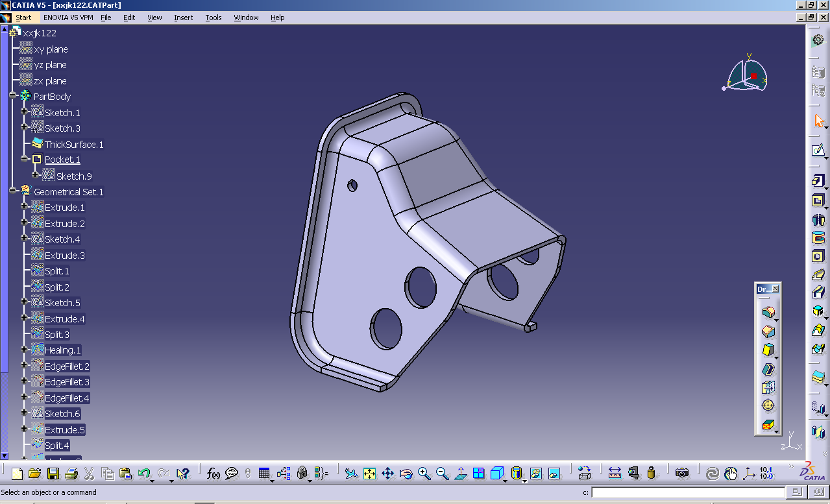
Task: Select the Rotate view tool
Action: tap(406, 474)
